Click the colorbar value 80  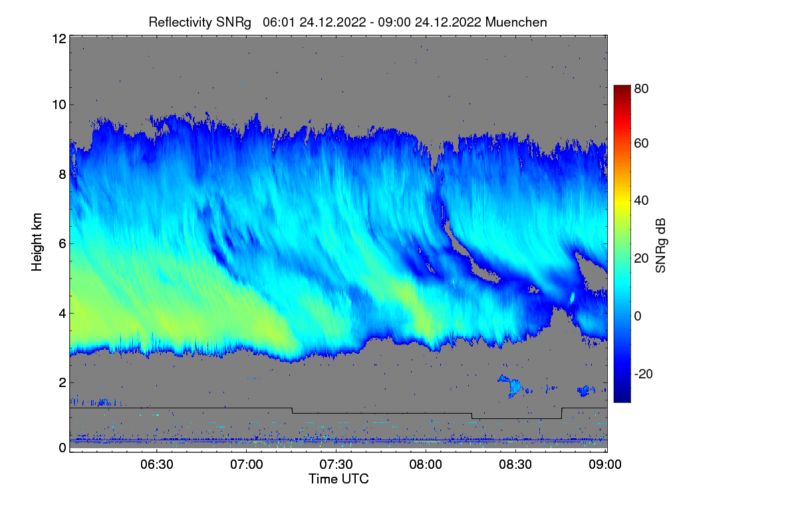pos(642,88)
